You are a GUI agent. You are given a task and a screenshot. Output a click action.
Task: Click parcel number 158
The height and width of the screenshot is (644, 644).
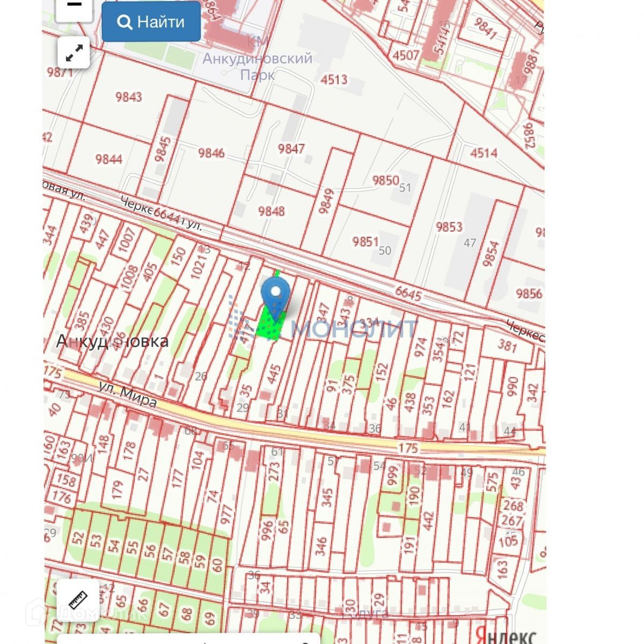coord(67,479)
